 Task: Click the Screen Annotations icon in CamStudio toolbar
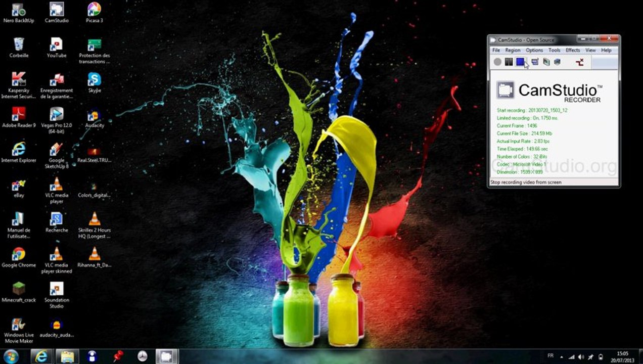(x=557, y=62)
